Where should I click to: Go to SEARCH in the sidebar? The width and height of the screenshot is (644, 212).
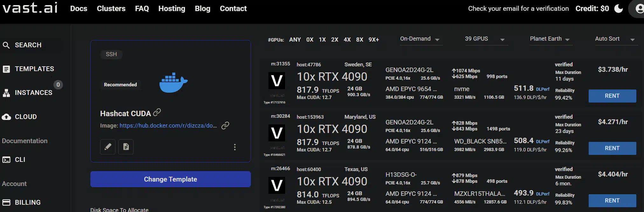28,45
